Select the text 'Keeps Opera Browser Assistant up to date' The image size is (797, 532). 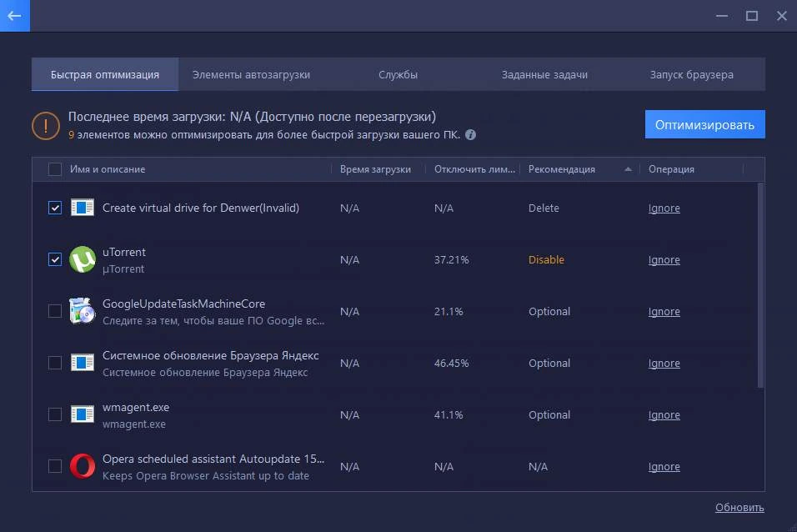pos(206,476)
